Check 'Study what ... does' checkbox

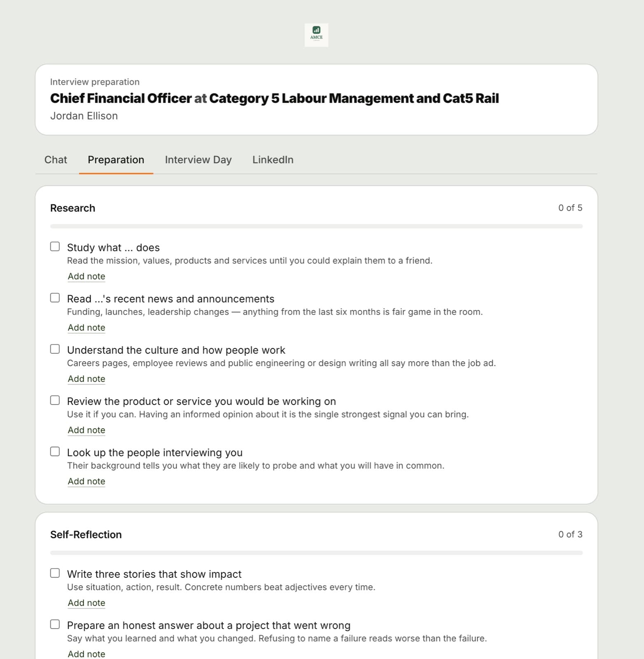(55, 246)
